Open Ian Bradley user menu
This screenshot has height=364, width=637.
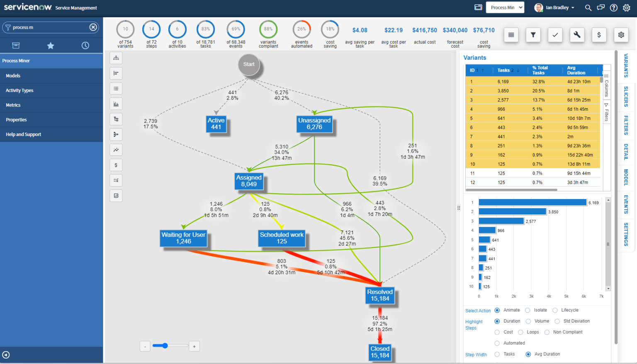[x=554, y=7]
